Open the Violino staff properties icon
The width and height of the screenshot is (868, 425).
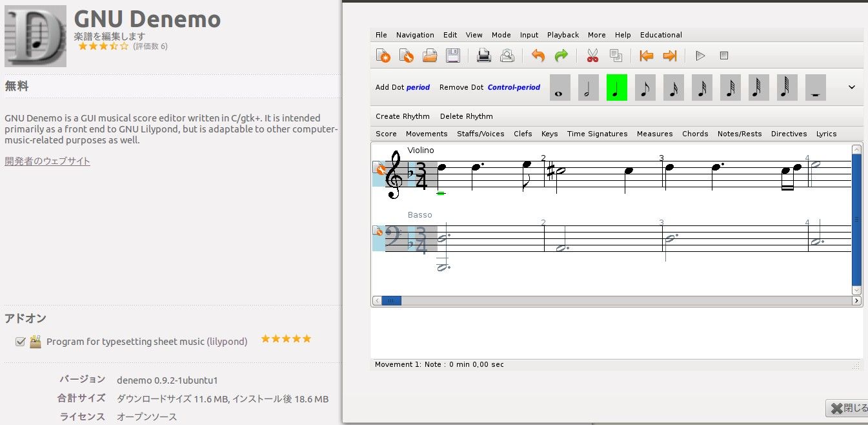(x=379, y=169)
